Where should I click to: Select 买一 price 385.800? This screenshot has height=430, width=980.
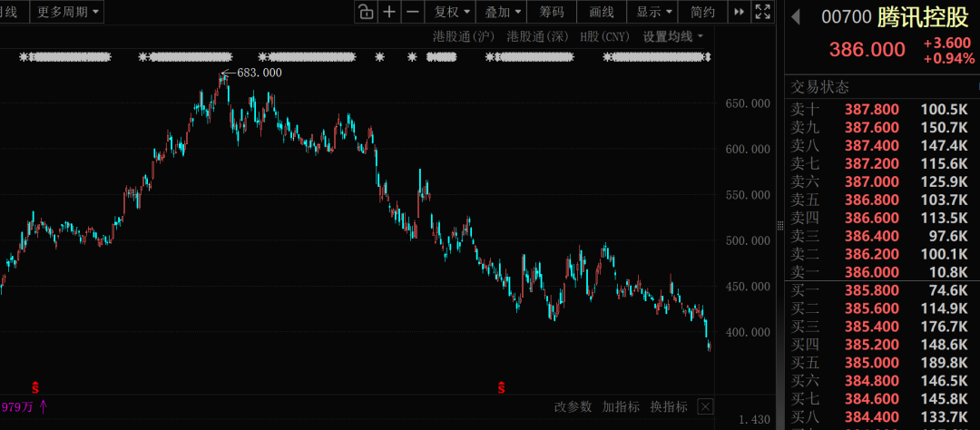point(872,290)
